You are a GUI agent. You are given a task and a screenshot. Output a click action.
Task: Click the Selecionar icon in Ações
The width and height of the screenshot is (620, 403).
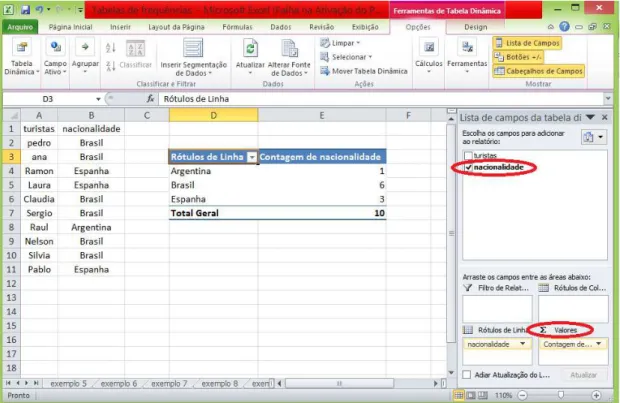point(325,57)
